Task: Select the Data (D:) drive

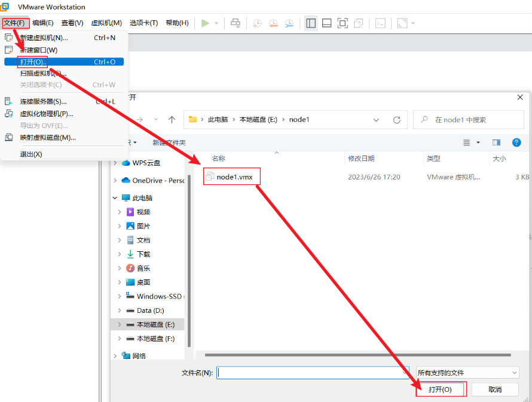Action: (150, 310)
